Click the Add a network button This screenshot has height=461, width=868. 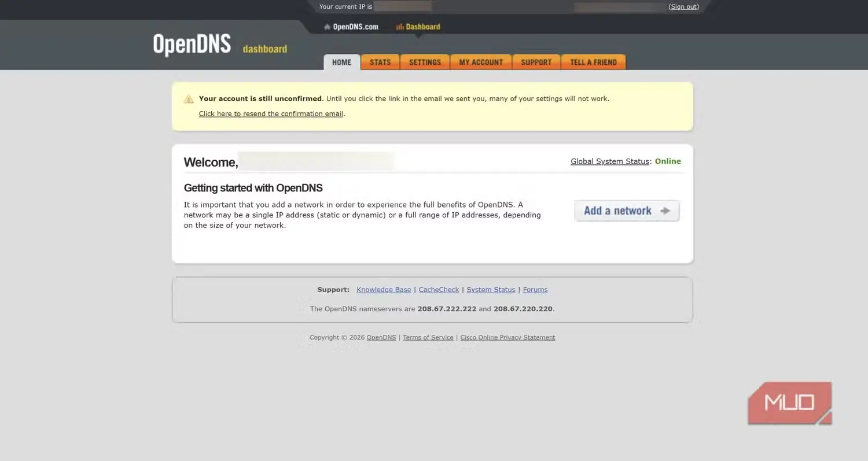tap(627, 211)
